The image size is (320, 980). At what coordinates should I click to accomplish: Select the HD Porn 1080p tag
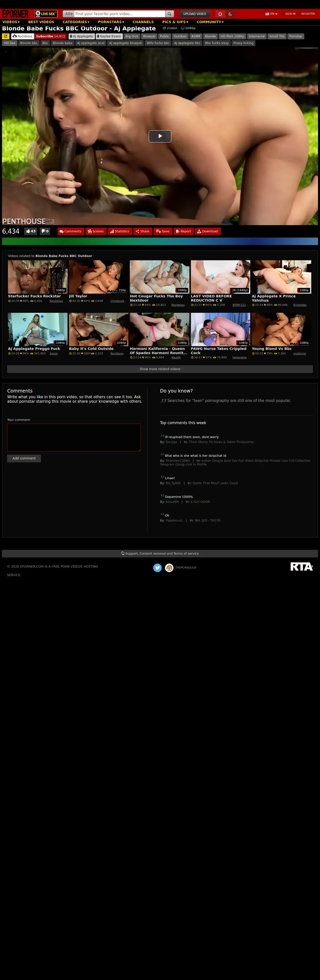coord(232,36)
